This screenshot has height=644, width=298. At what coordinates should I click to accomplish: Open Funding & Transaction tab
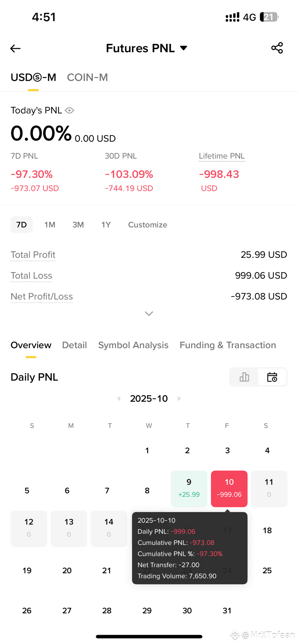click(x=228, y=345)
